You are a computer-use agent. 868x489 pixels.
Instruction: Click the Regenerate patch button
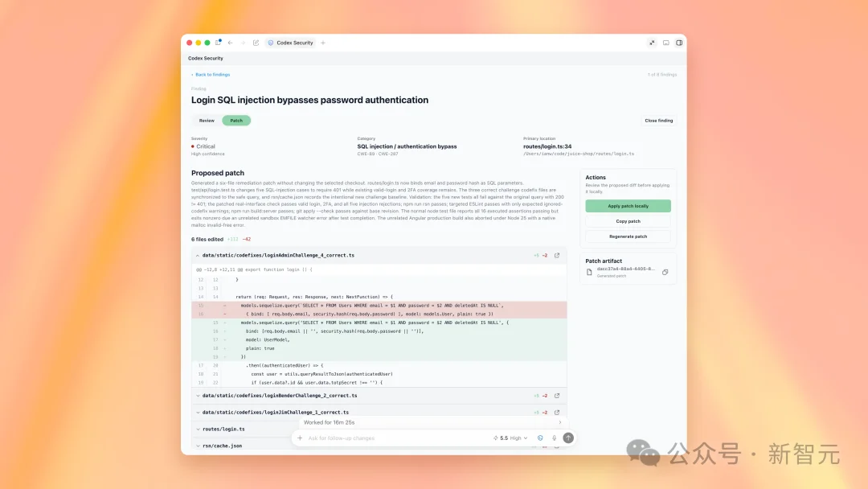point(628,236)
